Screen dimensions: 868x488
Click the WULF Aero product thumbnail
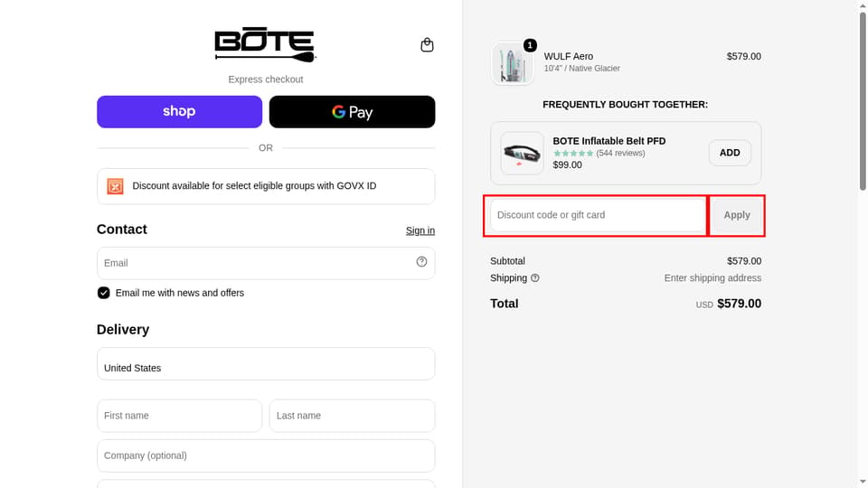pyautogui.click(x=512, y=64)
